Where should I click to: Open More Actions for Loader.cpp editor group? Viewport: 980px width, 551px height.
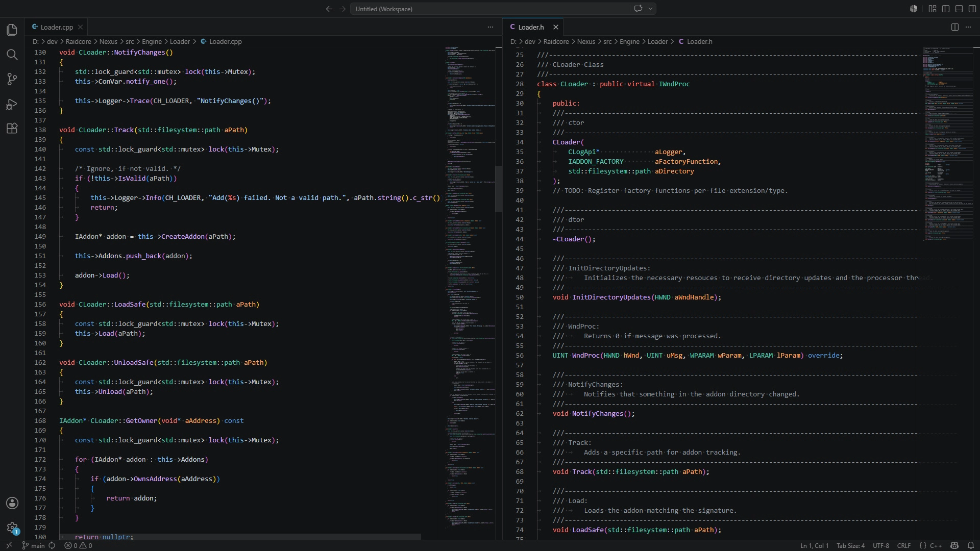491,27
